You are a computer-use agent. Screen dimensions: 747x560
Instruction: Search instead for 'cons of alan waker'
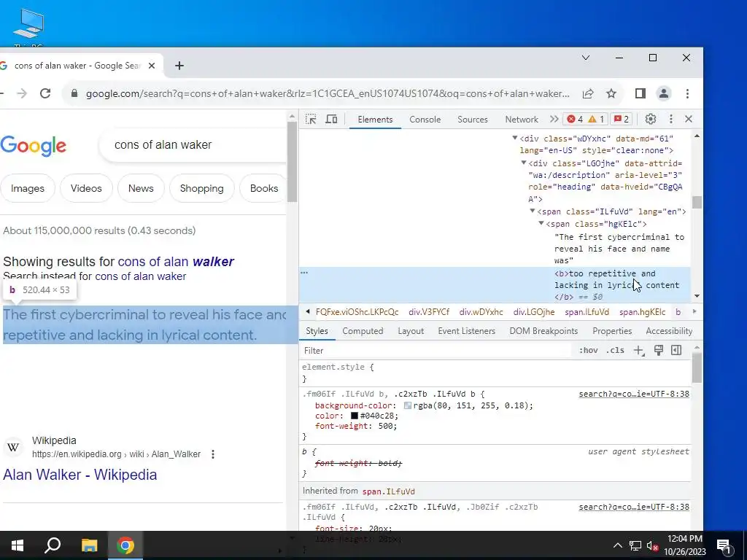click(x=141, y=276)
